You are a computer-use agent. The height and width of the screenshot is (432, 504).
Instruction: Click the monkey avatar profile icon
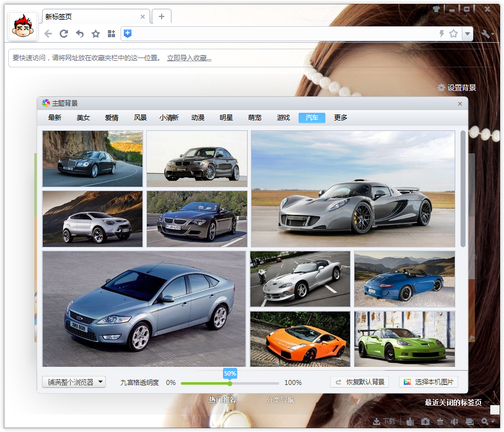click(23, 26)
